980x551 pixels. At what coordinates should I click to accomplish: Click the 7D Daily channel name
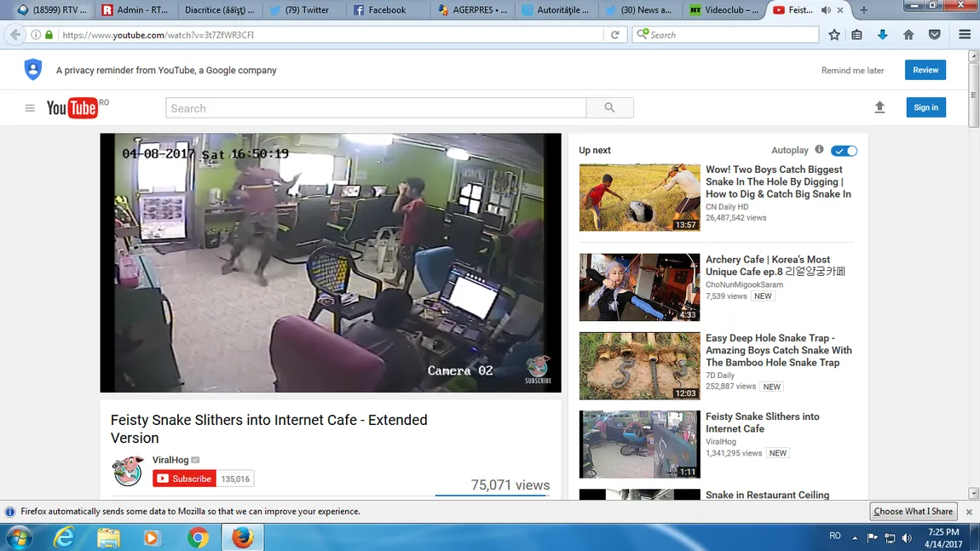pos(720,376)
